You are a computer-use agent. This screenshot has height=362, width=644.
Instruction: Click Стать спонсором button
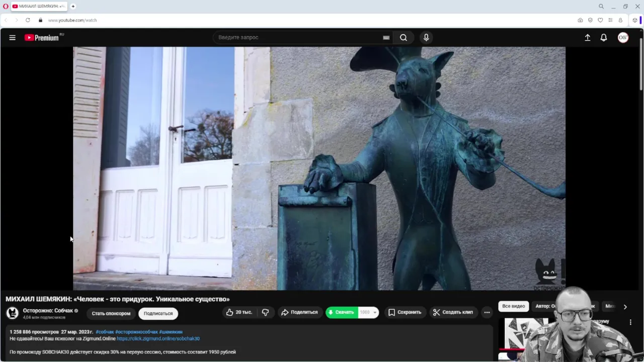click(111, 313)
